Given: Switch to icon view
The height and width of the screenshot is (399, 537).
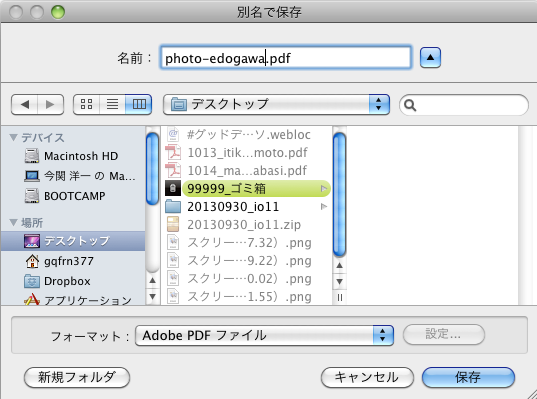Looking at the screenshot, I should point(86,104).
